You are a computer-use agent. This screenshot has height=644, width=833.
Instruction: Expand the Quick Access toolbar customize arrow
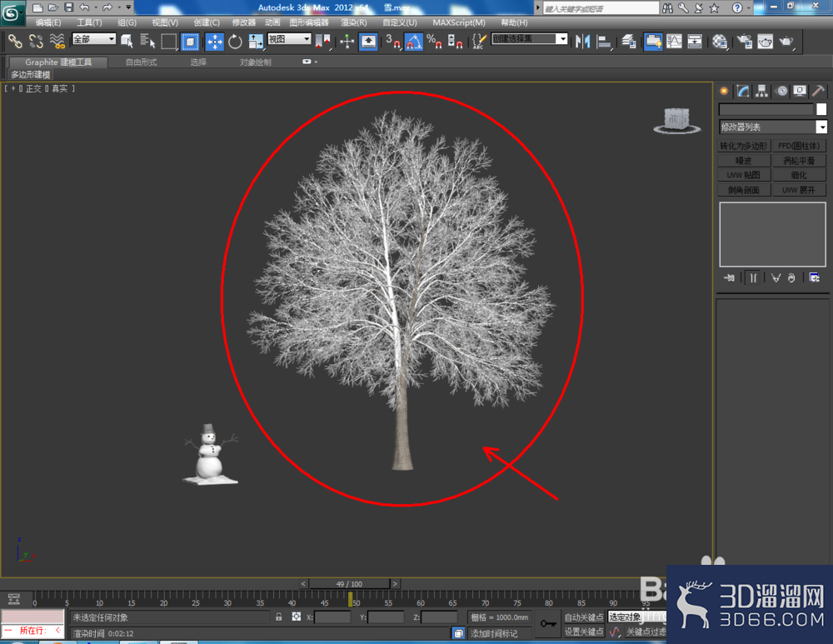128,7
